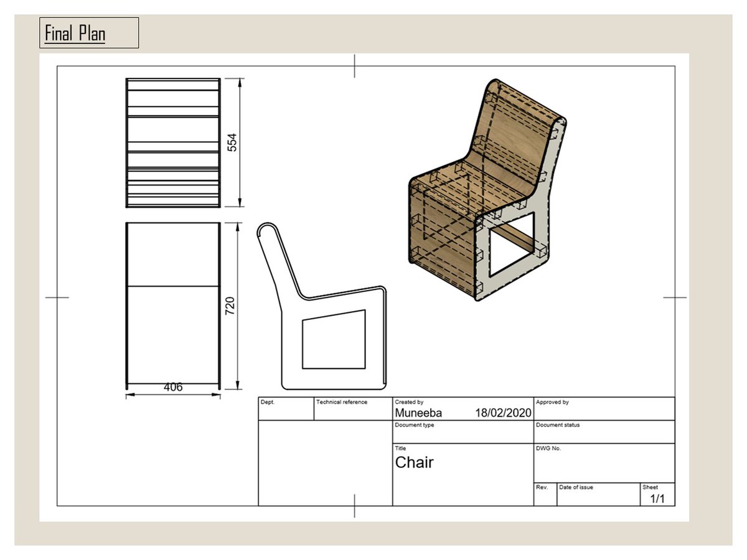Image resolution: width=747 pixels, height=560 pixels.
Task: Click the "Sheet" field label
Action: point(650,487)
